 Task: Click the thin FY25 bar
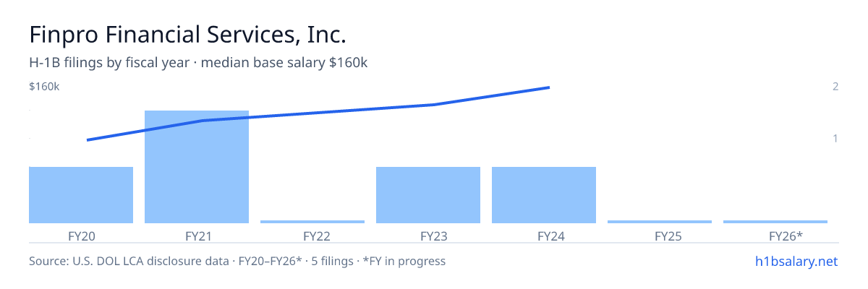[x=660, y=222]
